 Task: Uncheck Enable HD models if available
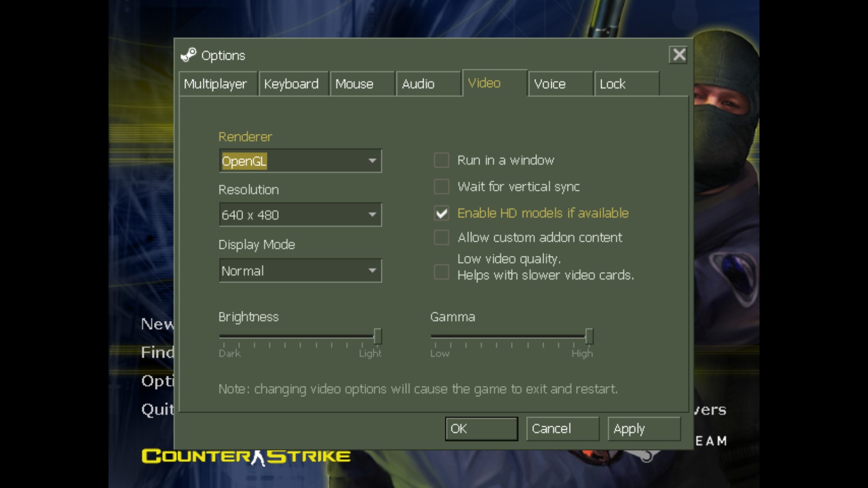click(x=442, y=213)
